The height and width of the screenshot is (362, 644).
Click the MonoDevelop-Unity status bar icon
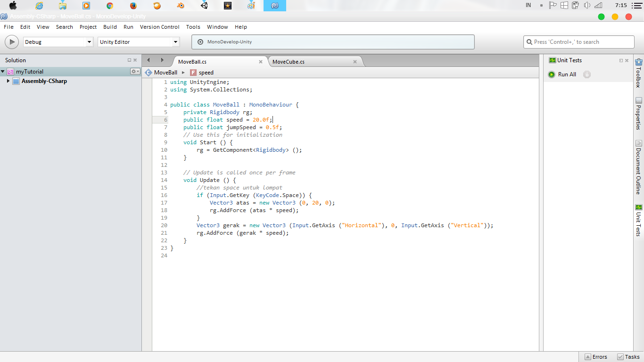tap(200, 42)
